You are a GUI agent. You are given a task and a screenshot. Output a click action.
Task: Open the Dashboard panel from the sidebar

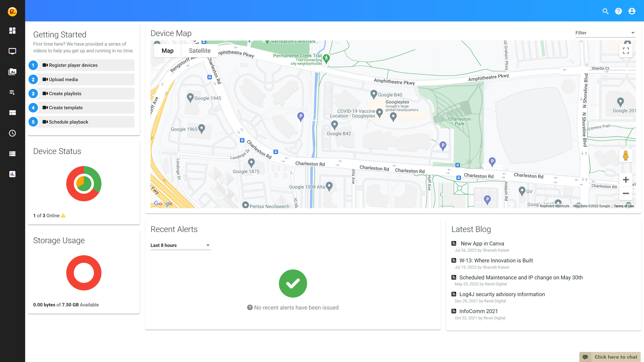(x=12, y=30)
